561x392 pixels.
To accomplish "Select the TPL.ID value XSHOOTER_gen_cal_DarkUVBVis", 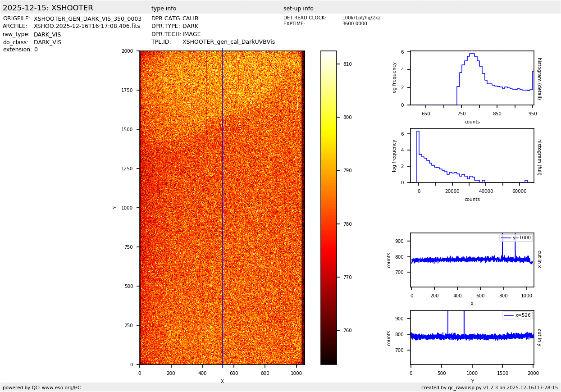I will [x=228, y=42].
